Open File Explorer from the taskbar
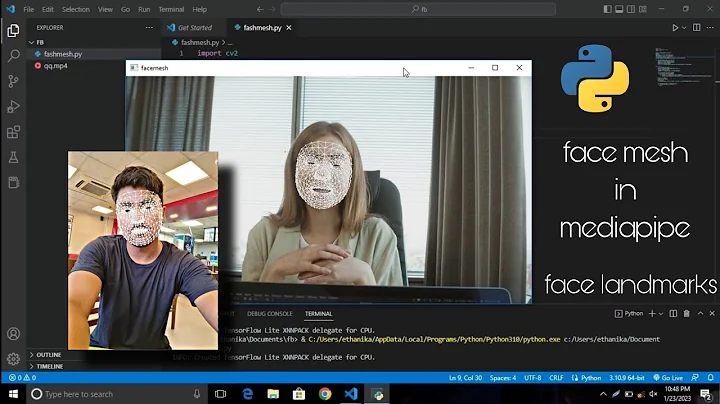720x404 pixels. pos(273,394)
